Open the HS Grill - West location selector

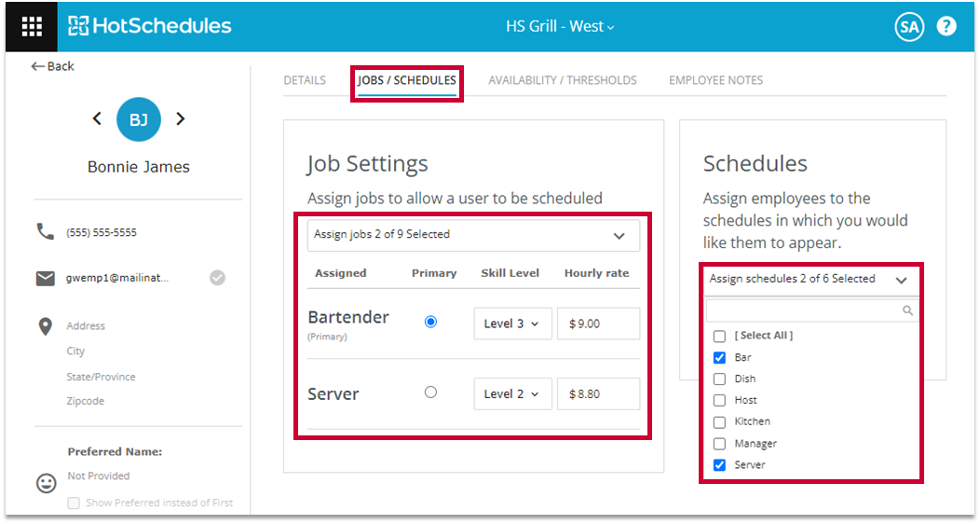click(x=560, y=26)
